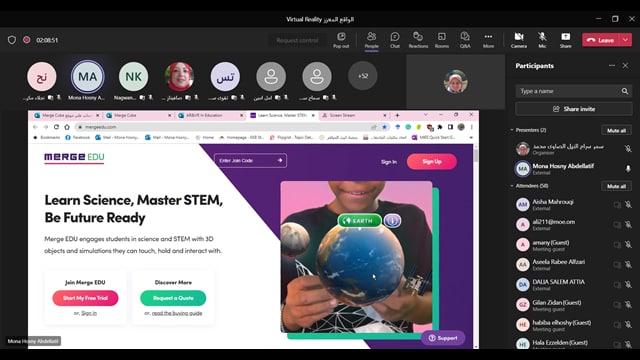Open the browser extensions puzzle icon
The height and width of the screenshot is (360, 640).
coord(440,127)
